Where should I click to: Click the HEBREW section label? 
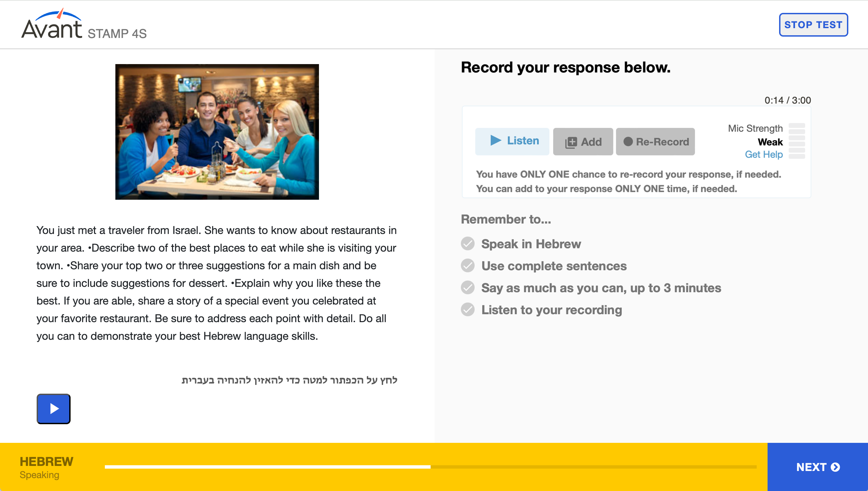tap(46, 461)
